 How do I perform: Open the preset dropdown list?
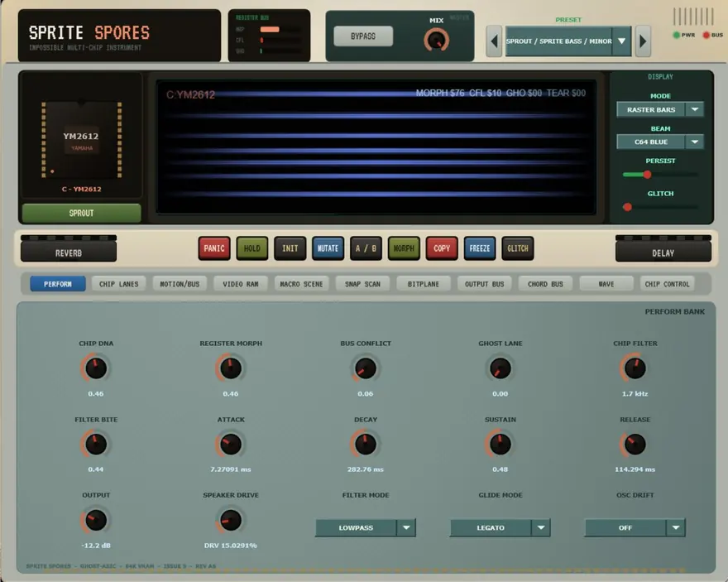coord(568,41)
